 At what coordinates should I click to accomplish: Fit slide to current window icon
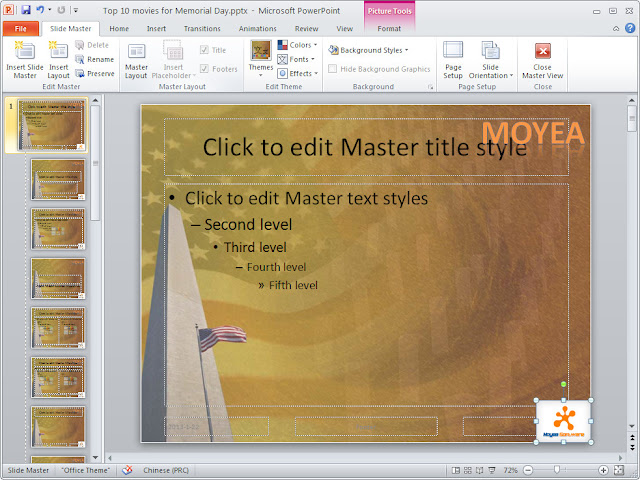click(x=619, y=470)
